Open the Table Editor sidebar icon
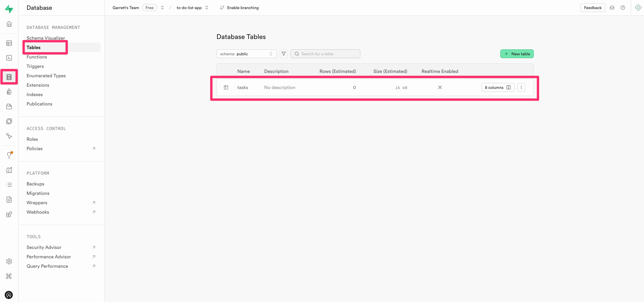 coord(9,43)
